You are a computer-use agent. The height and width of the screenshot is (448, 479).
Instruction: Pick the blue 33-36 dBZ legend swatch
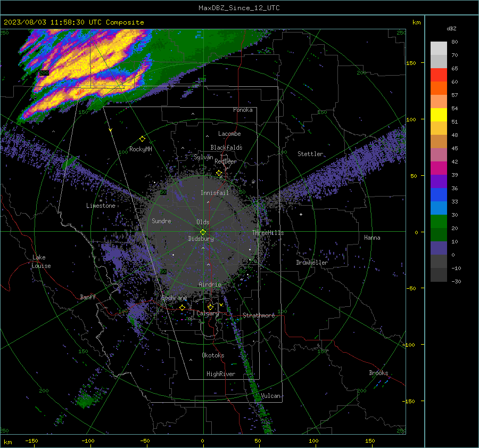pyautogui.click(x=439, y=195)
